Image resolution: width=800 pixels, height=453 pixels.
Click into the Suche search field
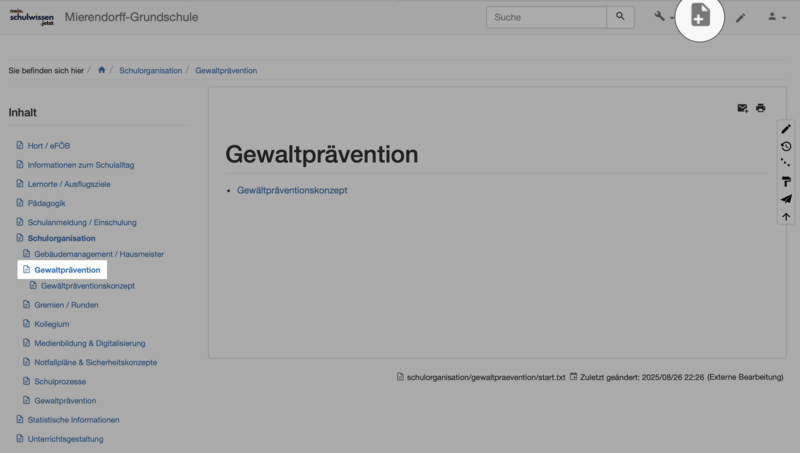tap(547, 17)
